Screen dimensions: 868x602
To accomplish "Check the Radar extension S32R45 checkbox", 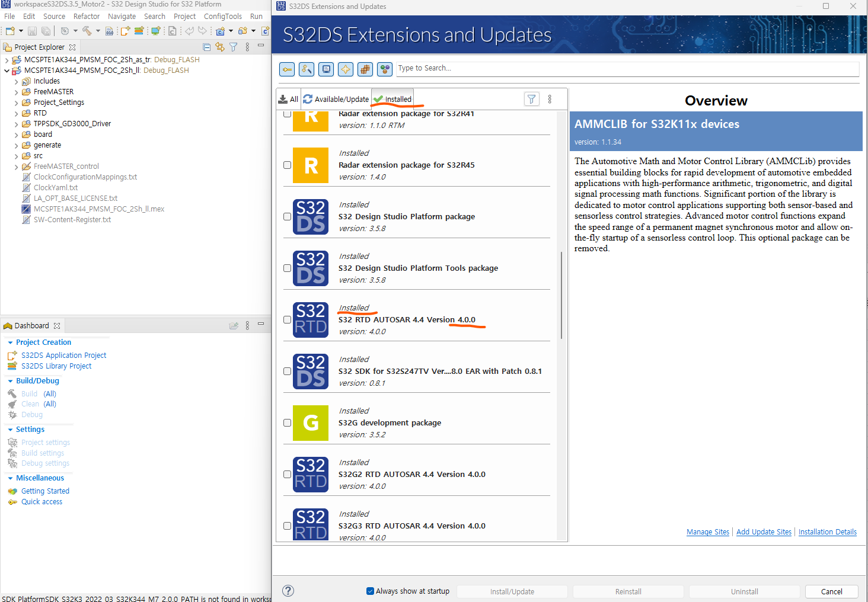I will [x=288, y=165].
